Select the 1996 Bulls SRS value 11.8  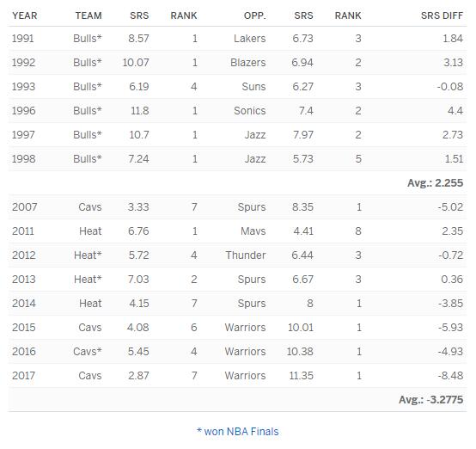coord(140,111)
